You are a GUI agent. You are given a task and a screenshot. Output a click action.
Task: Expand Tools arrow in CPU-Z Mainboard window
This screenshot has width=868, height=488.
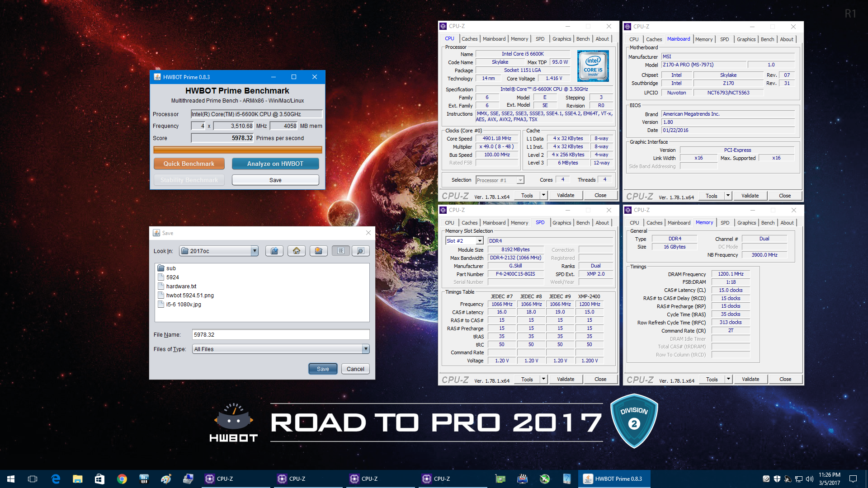pyautogui.click(x=728, y=196)
